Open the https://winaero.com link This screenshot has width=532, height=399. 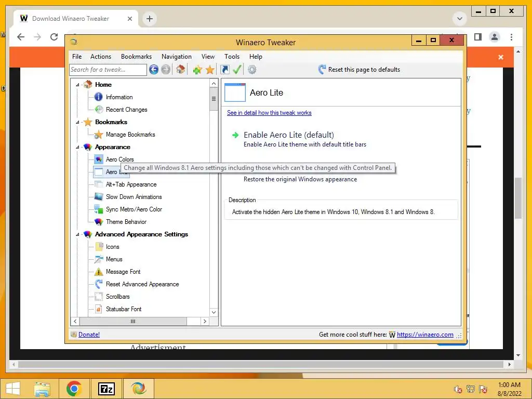click(x=425, y=335)
